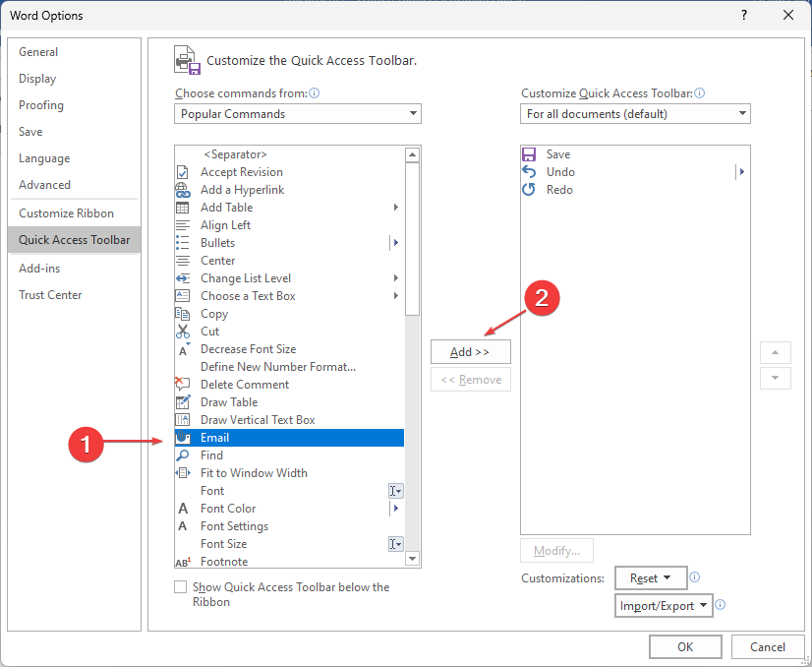
Task: Click the Redo icon in toolbar list
Action: pos(529,190)
